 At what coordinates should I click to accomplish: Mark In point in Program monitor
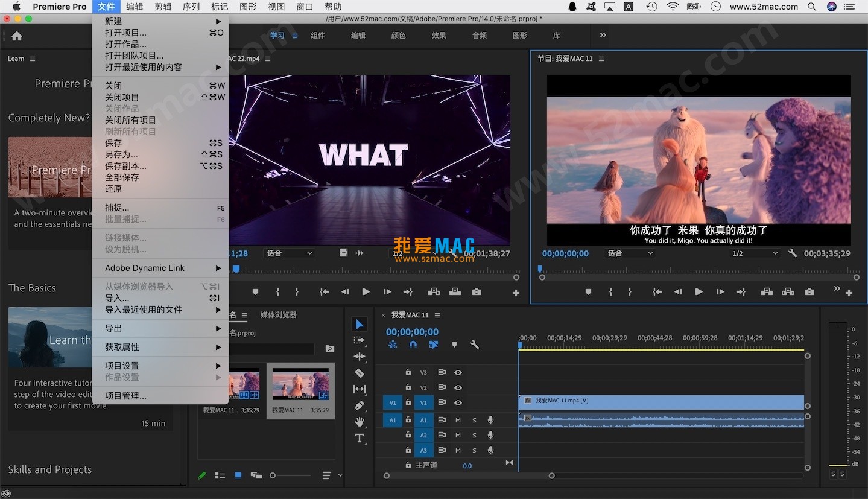coord(610,292)
